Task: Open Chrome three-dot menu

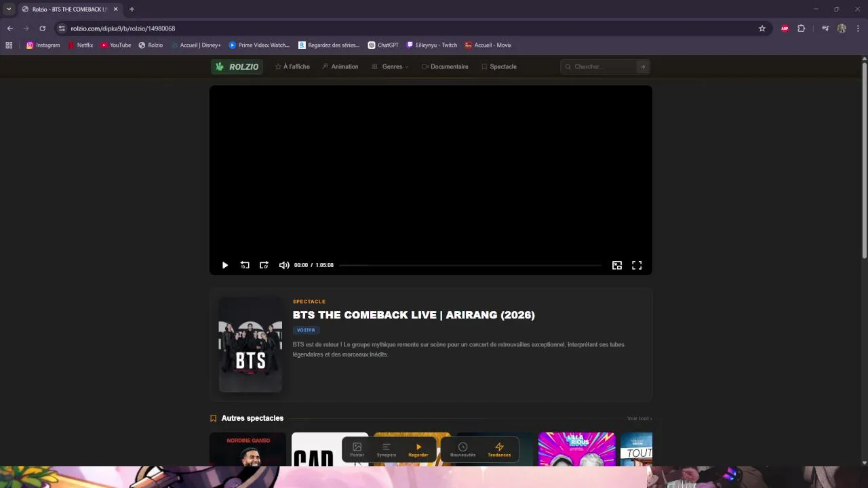Action: coord(859,28)
